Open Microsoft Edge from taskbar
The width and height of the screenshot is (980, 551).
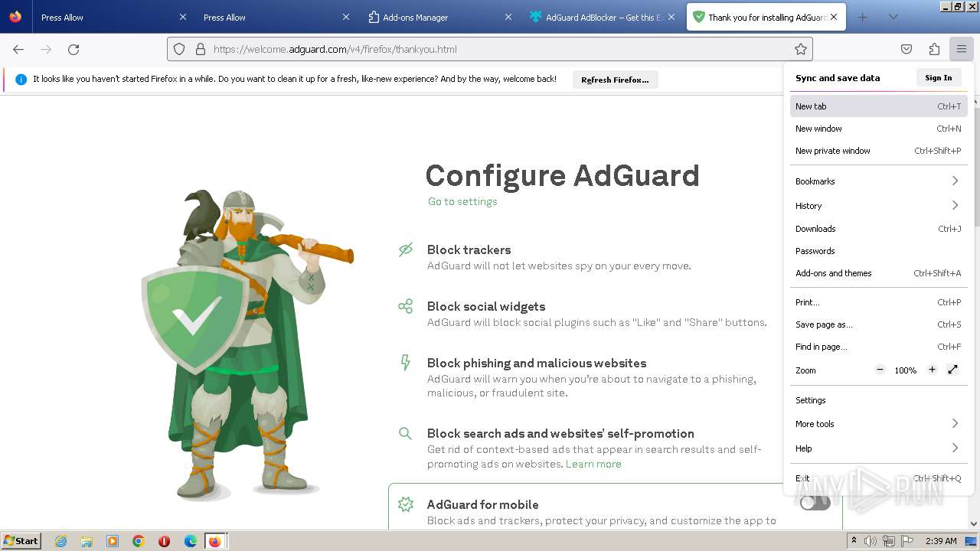click(191, 541)
